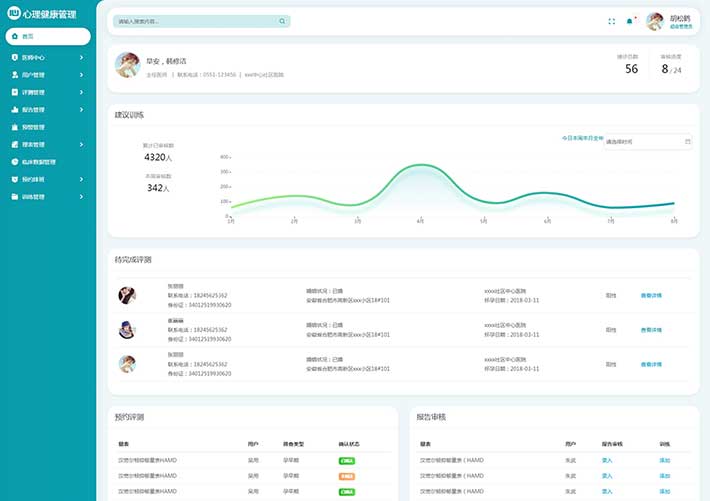Expand the 用户管理 sidebar submenu arrow
Viewport: 710px width, 501px height.
[x=82, y=75]
